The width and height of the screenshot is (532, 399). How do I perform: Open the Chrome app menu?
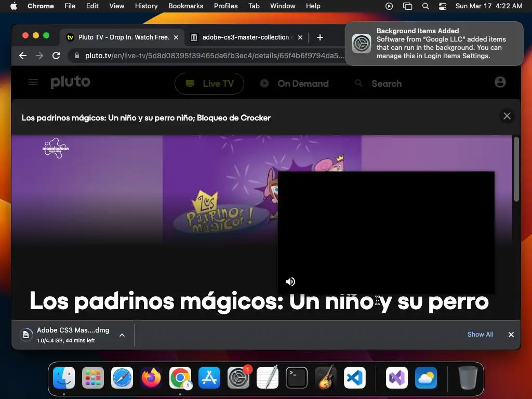pyautogui.click(x=41, y=6)
